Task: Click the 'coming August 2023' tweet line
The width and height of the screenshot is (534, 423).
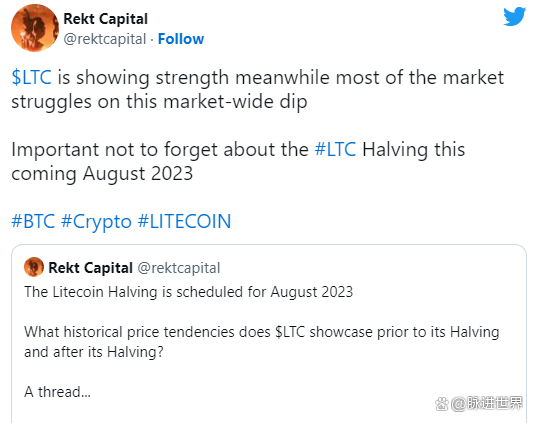Action: click(102, 174)
